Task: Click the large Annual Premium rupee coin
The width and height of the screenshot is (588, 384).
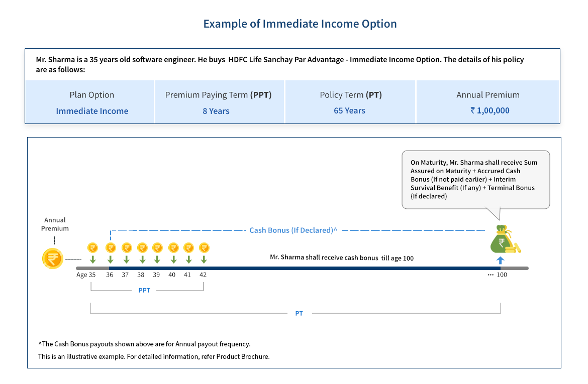Action: tap(53, 259)
